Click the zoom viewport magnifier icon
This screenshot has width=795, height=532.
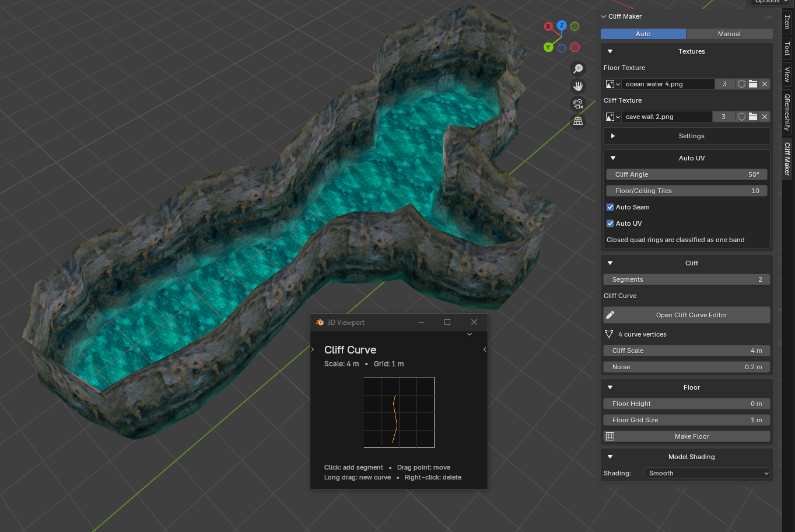[x=578, y=69]
